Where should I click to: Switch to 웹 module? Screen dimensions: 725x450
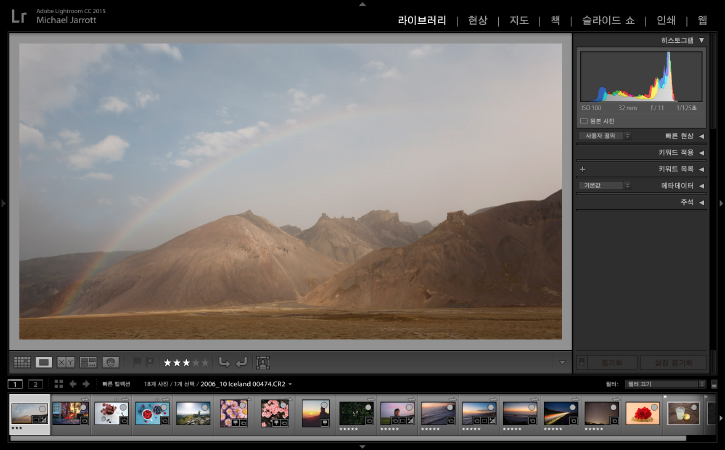coord(703,20)
